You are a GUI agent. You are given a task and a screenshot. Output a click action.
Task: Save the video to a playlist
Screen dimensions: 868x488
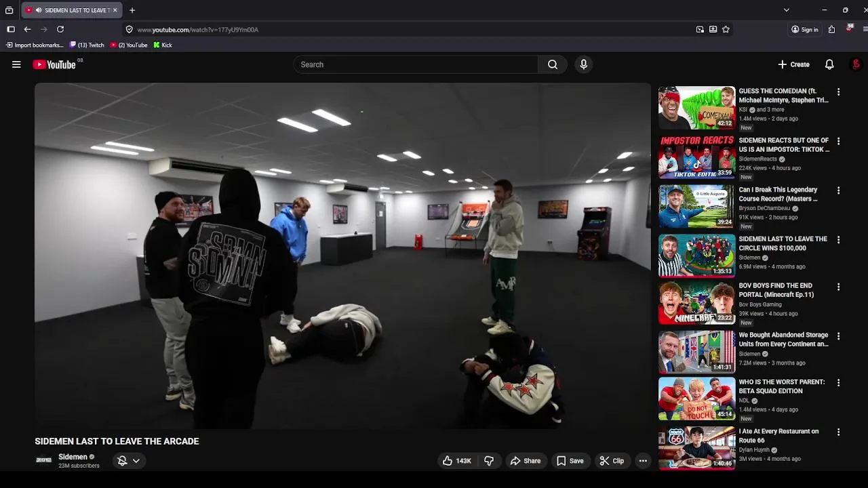[x=570, y=461]
